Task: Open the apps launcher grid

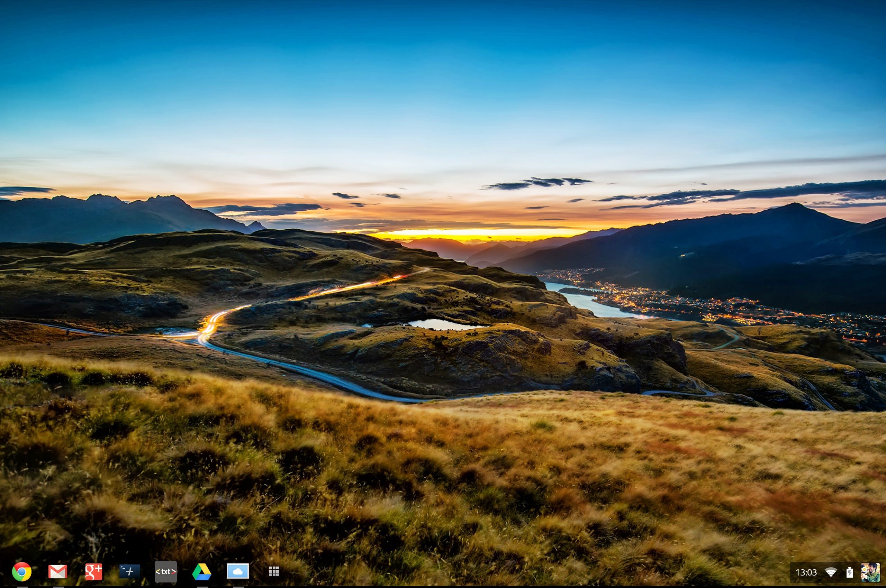Action: pos(274,571)
